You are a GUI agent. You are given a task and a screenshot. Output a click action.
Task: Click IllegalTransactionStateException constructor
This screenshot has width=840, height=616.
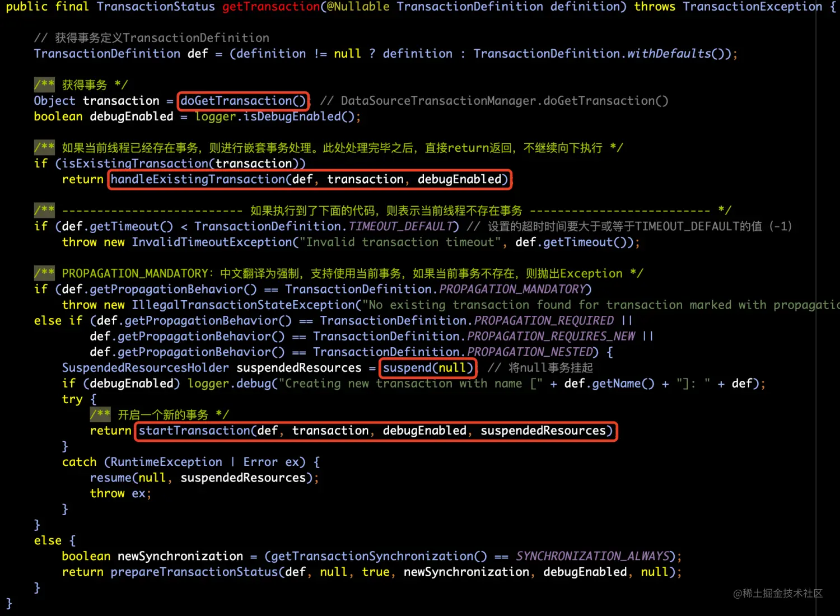244,305
